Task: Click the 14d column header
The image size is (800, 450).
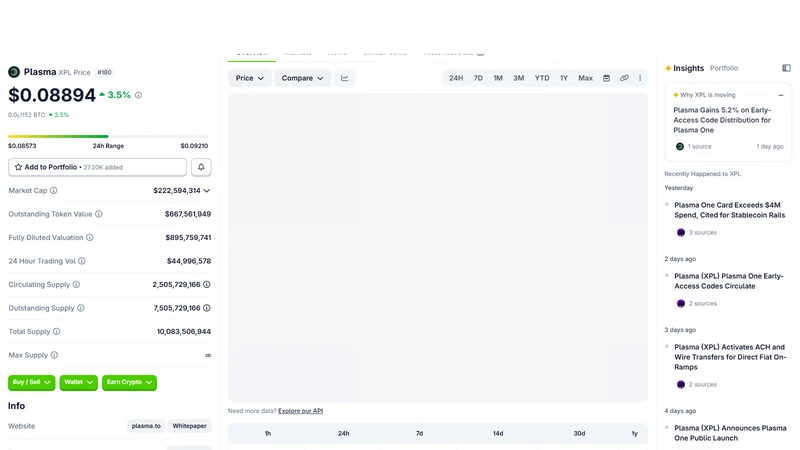Action: (498, 433)
